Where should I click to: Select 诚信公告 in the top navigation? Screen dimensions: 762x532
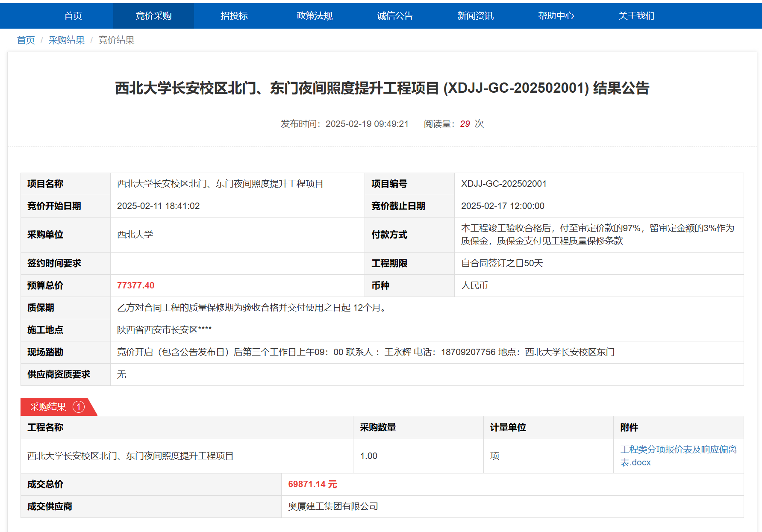pos(395,16)
